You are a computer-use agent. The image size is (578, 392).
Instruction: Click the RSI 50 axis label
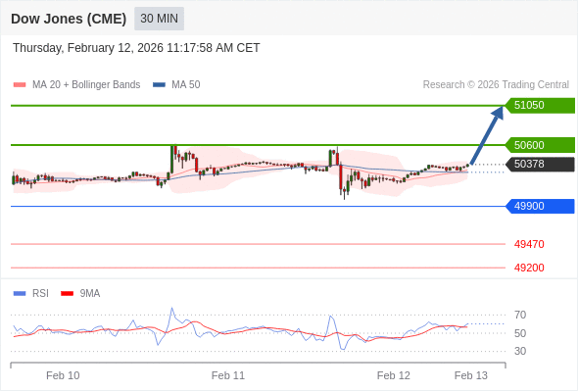click(x=520, y=333)
